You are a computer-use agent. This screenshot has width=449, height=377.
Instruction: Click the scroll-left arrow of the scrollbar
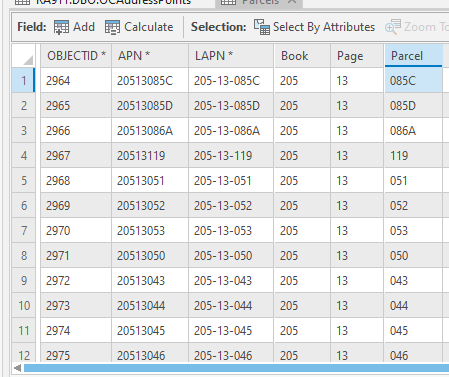[18, 368]
